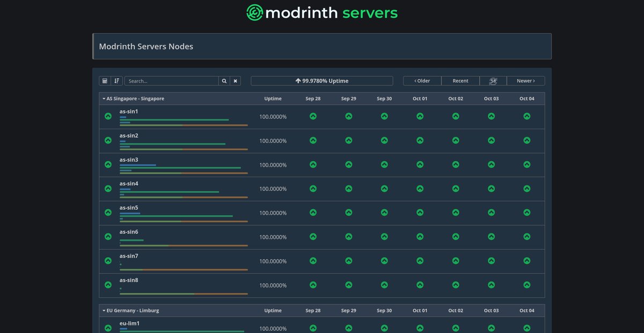Click eu-lim1 Oct 01 uptime icon
The image size is (644, 333).
420,328
